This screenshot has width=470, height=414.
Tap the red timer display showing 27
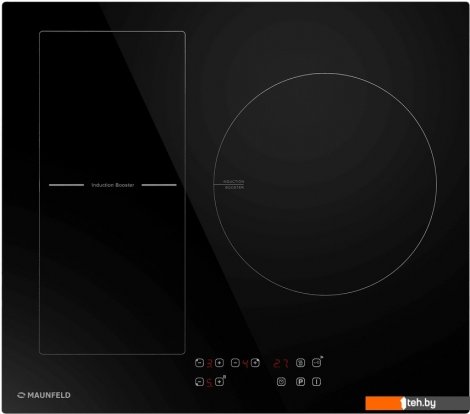(281, 363)
